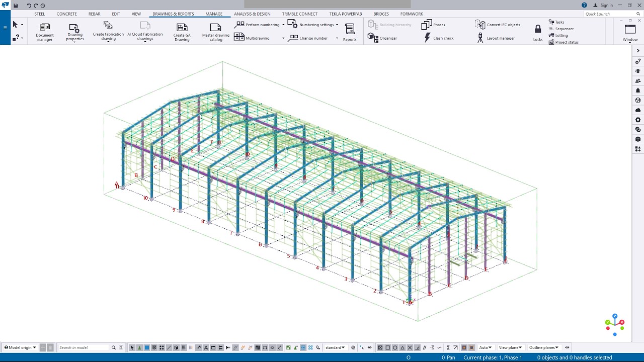Switch to the MANAGE ribbon tab
Screen dimensions: 644x362
[x=214, y=14]
